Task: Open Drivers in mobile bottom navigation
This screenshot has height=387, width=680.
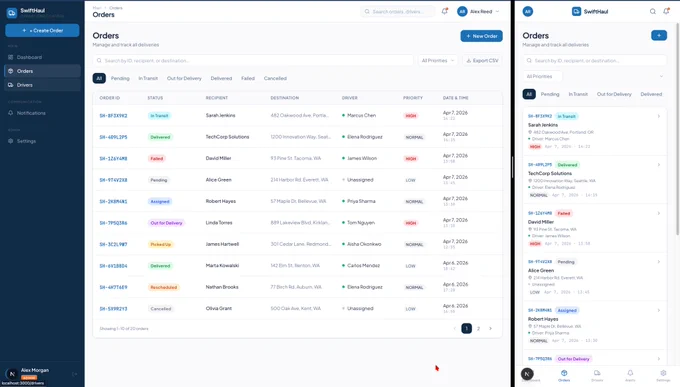Action: click(597, 375)
